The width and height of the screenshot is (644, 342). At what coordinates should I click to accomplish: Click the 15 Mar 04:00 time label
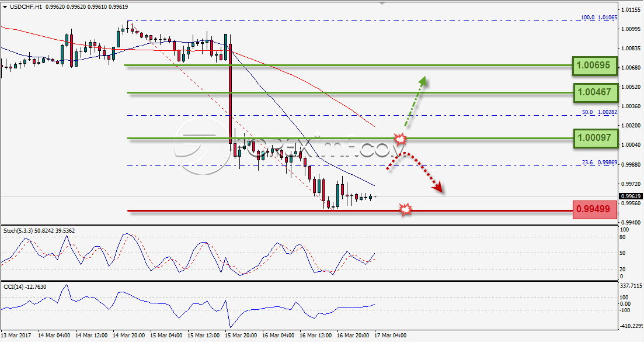click(x=166, y=336)
